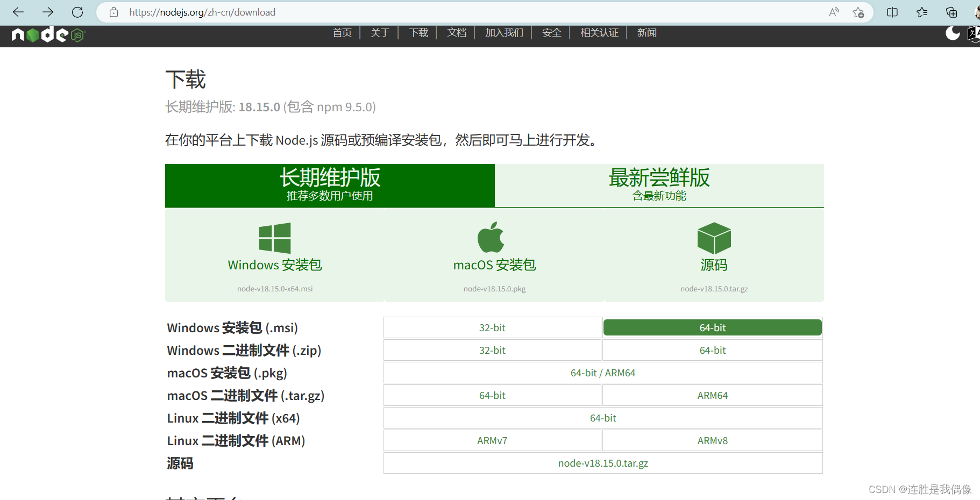Open 首页 in the navigation menu
Viewport: 980px width, 500px height.
pos(342,33)
